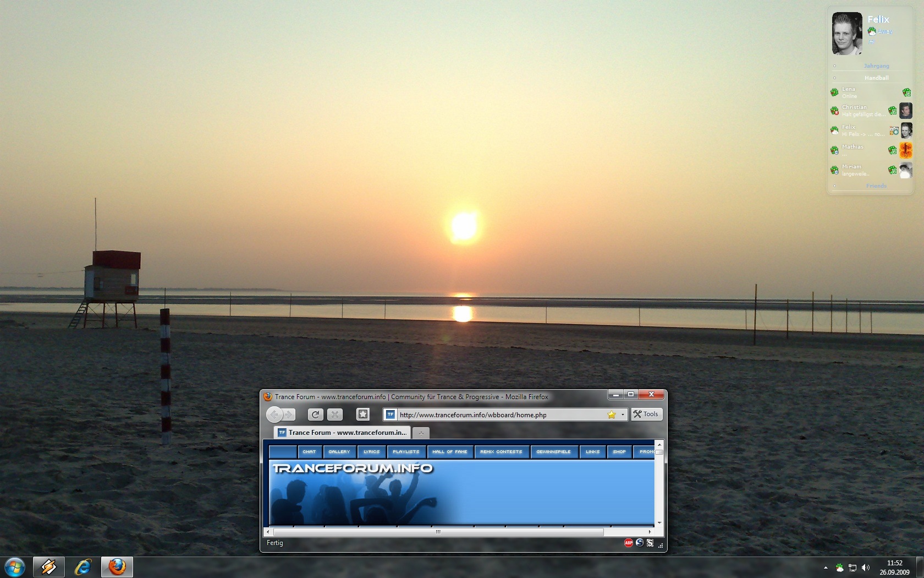Expand the Friends contact group
Screen dimensions: 924x578
[x=876, y=186]
